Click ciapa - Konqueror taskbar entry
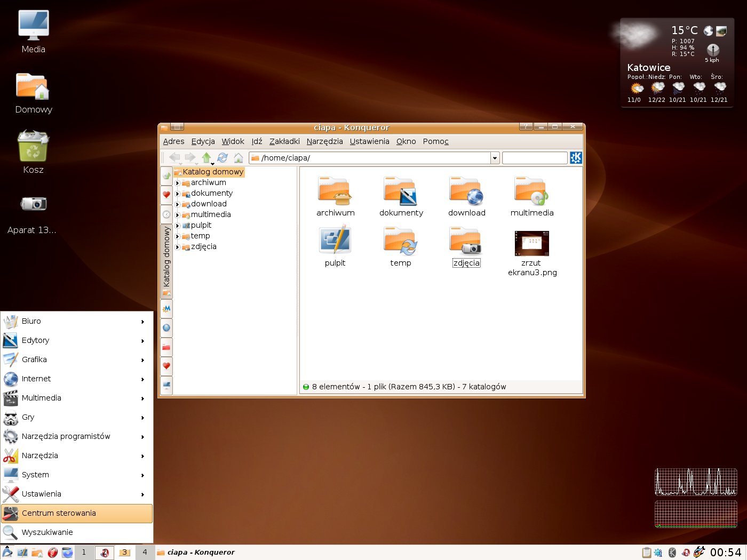Screen dimensions: 747x560 point(196,553)
